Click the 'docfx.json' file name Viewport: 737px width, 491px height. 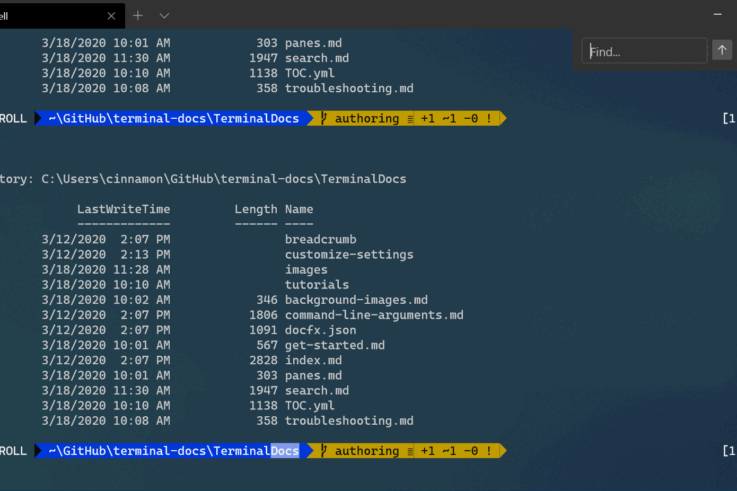pos(321,330)
